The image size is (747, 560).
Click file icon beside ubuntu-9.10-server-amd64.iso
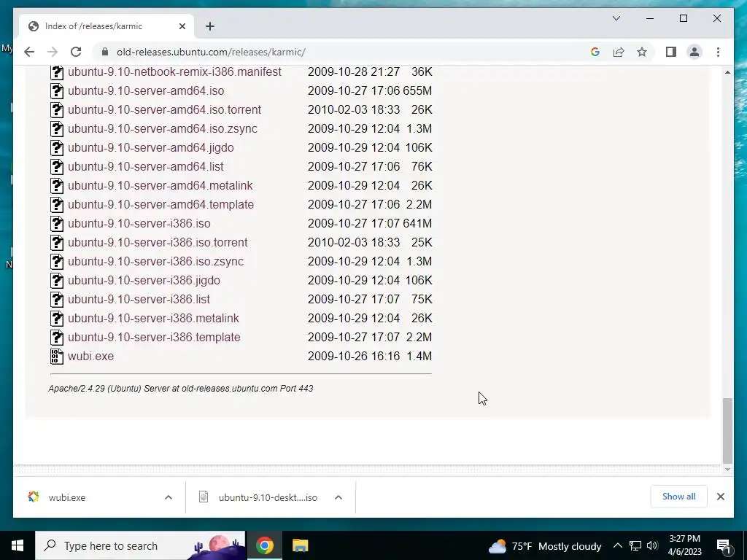pyautogui.click(x=57, y=90)
